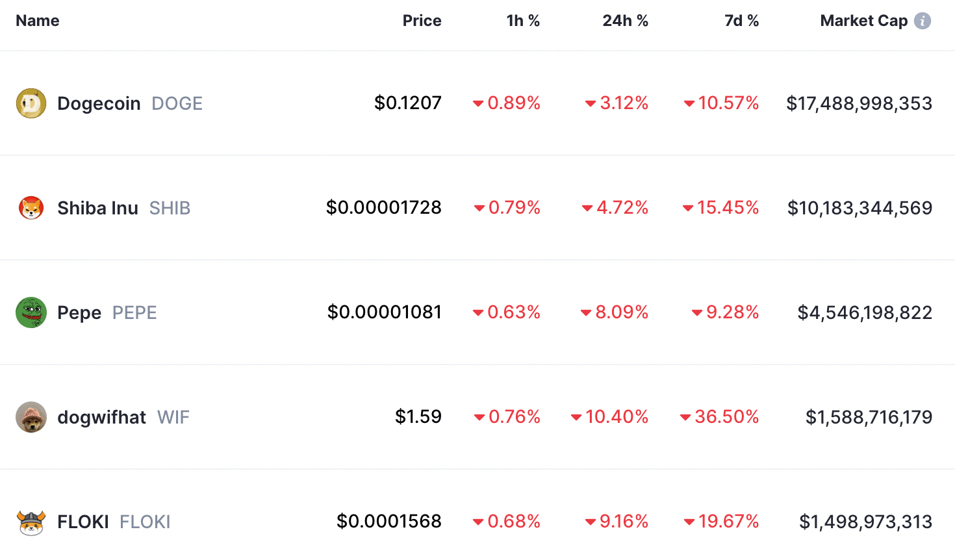Open the Pepe name link
955x560 pixels.
coord(79,312)
